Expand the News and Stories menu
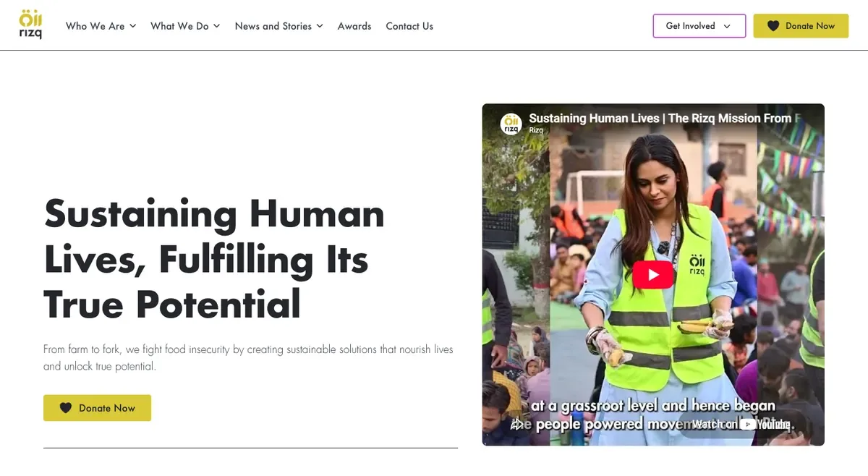Screen dimensions: 868x476 point(279,26)
